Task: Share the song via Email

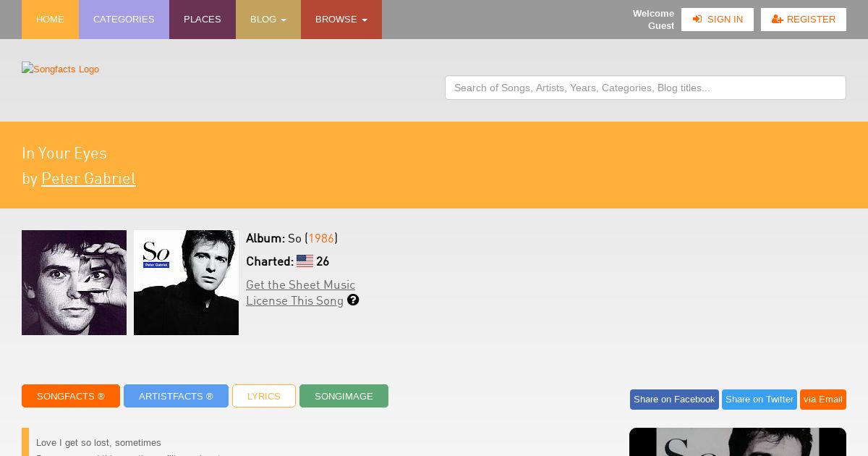Action: tap(823, 400)
